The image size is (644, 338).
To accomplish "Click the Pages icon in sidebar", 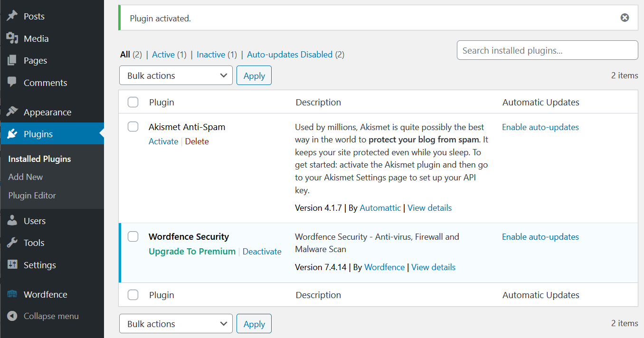I will coord(12,60).
